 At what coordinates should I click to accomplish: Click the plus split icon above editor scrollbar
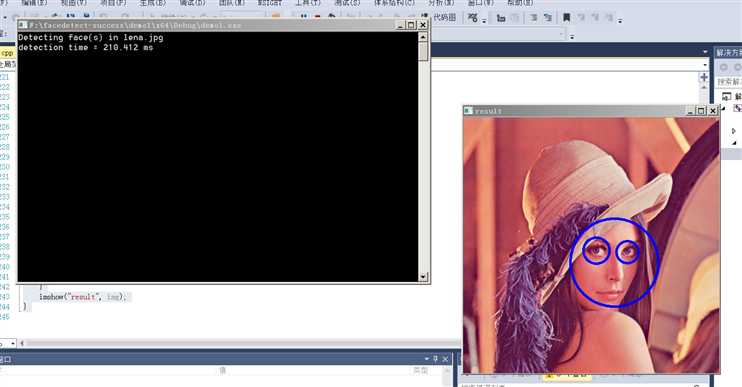tap(704, 77)
